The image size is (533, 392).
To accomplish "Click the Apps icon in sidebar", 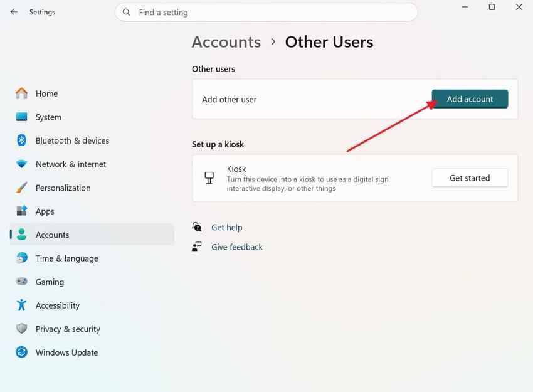I will (21, 211).
